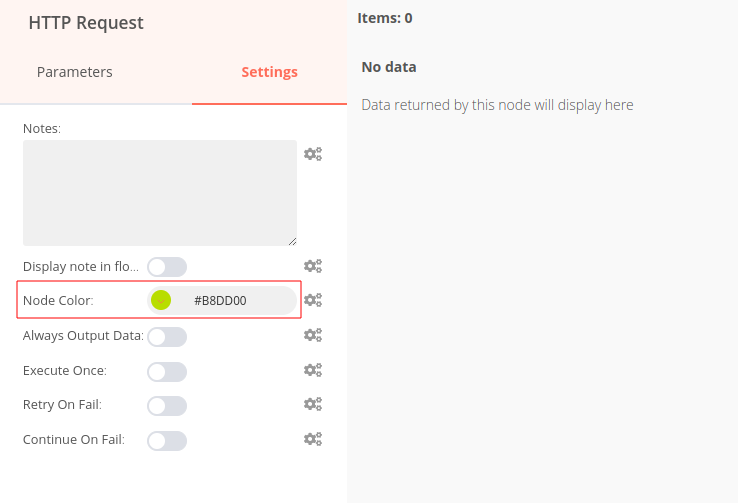Viewport: 738px width, 503px height.
Task: Open gear options next to Node Color
Action: (x=313, y=300)
